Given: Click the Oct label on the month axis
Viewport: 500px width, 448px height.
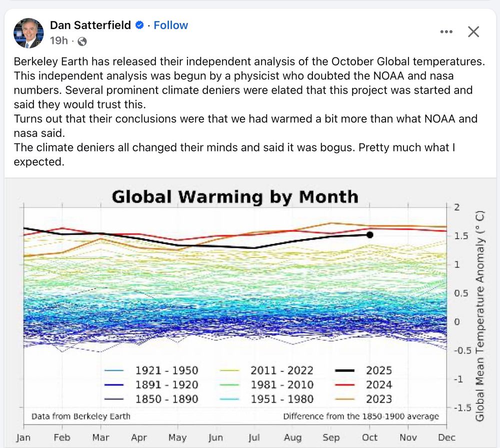Looking at the screenshot, I should point(369,437).
